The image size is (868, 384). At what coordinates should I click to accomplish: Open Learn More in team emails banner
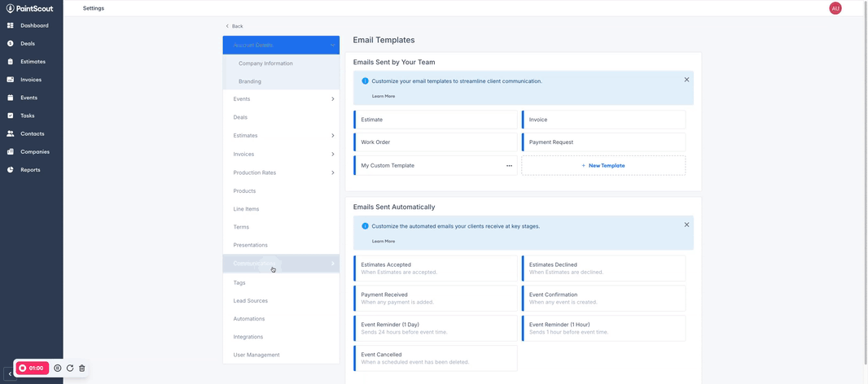pos(383,96)
